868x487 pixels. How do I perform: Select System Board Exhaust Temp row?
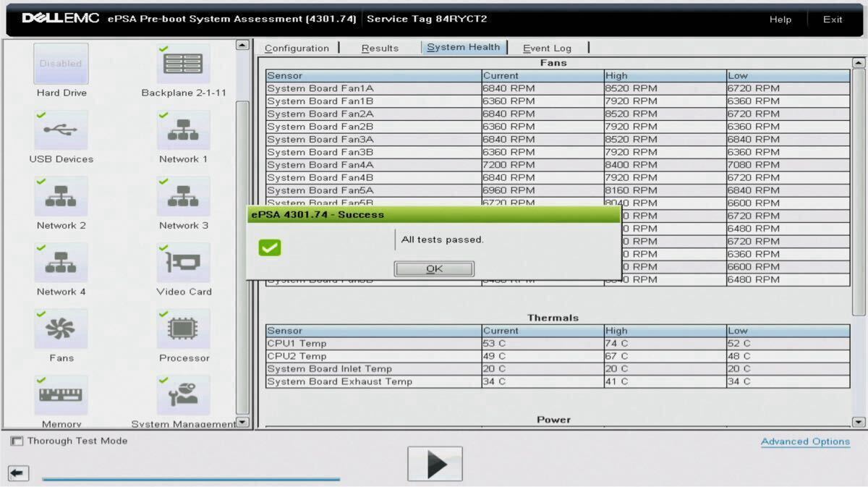(558, 381)
